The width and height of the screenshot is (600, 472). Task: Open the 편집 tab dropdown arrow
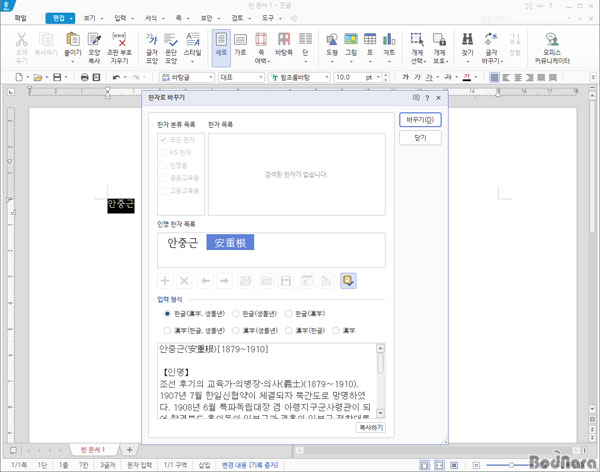coord(71,18)
